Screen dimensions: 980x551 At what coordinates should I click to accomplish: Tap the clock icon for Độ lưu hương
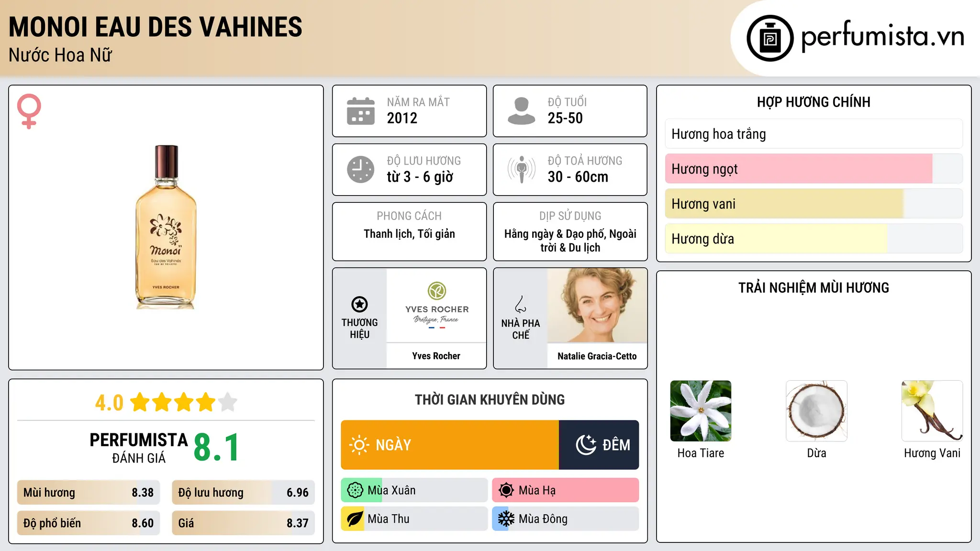361,169
